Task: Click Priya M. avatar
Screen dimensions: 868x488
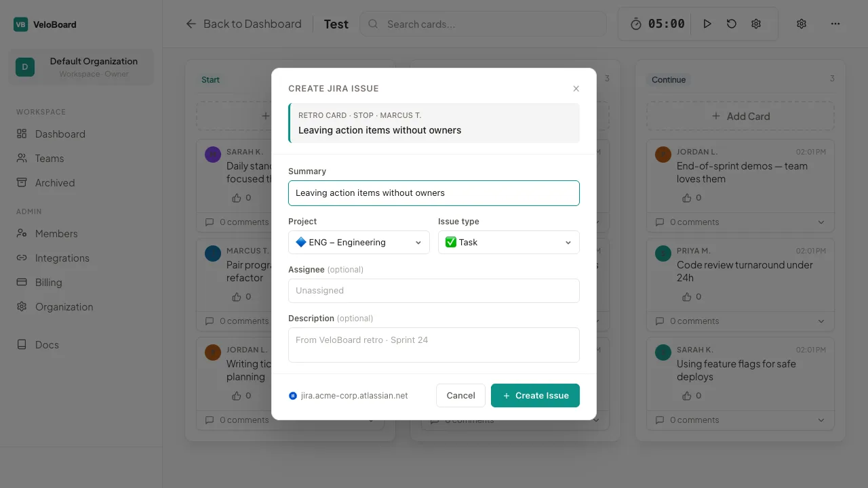Action: [663, 253]
